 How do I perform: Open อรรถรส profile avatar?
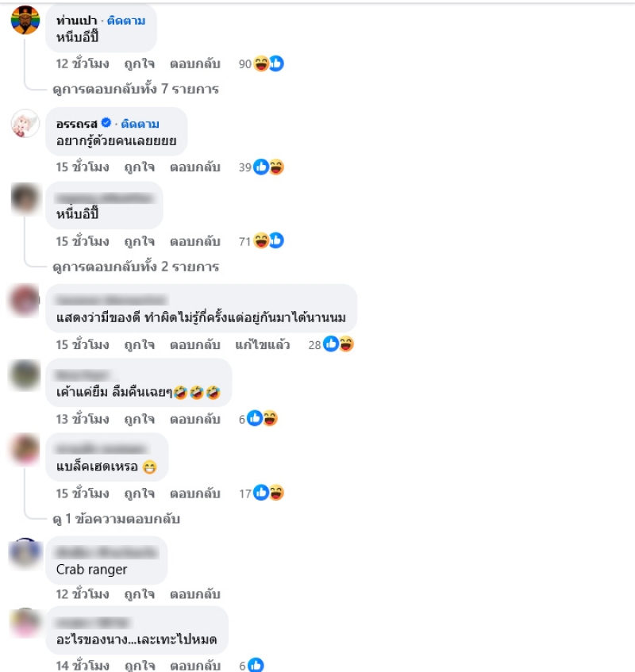(x=25, y=124)
